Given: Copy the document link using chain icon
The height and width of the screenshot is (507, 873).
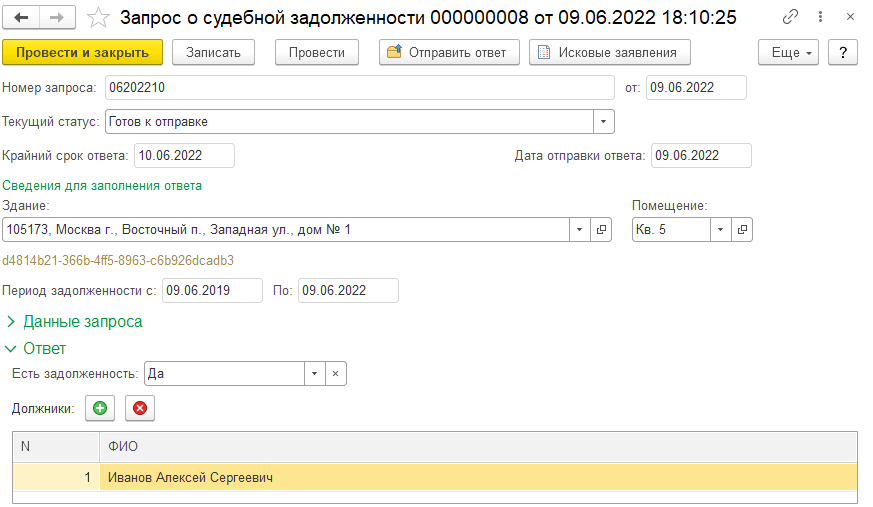Looking at the screenshot, I should tap(790, 18).
